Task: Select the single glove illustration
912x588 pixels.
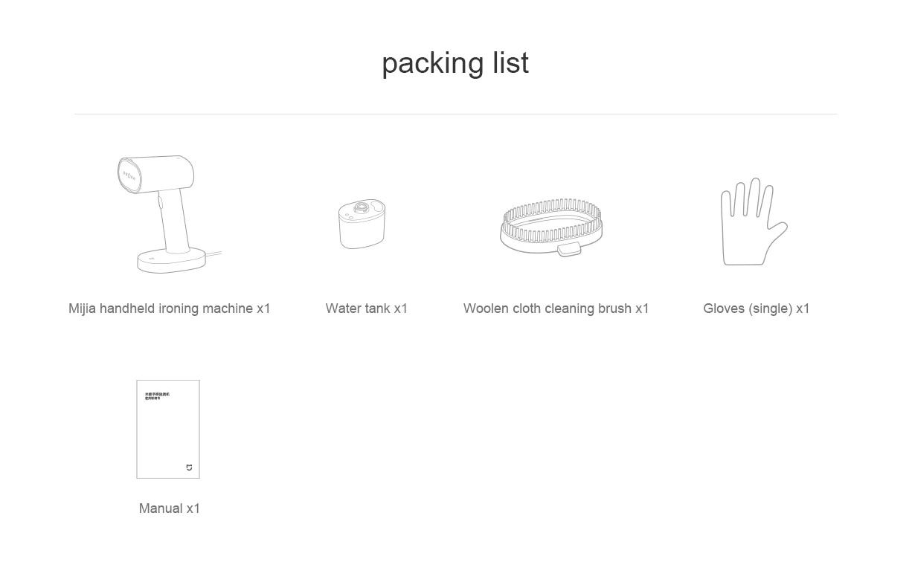Action: (754, 222)
